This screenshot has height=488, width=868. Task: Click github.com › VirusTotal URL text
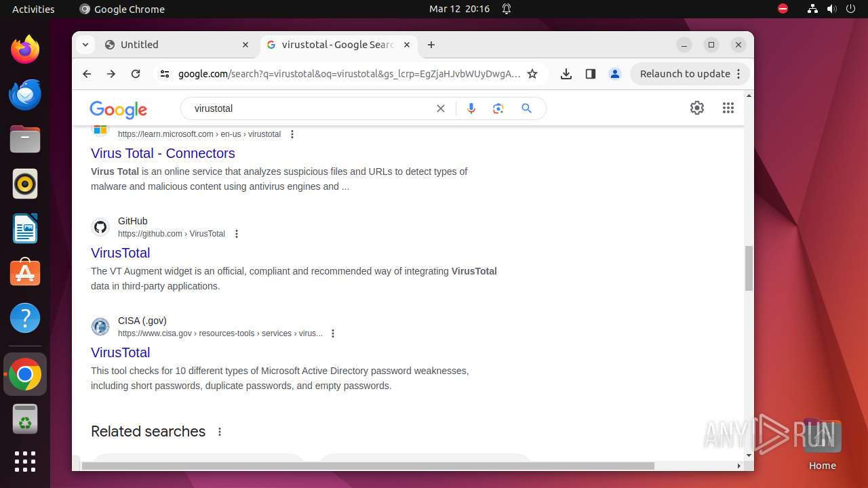coord(172,234)
